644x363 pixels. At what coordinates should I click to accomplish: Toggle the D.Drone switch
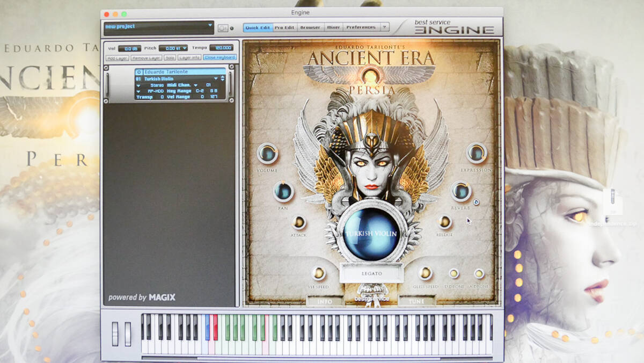[453, 273]
